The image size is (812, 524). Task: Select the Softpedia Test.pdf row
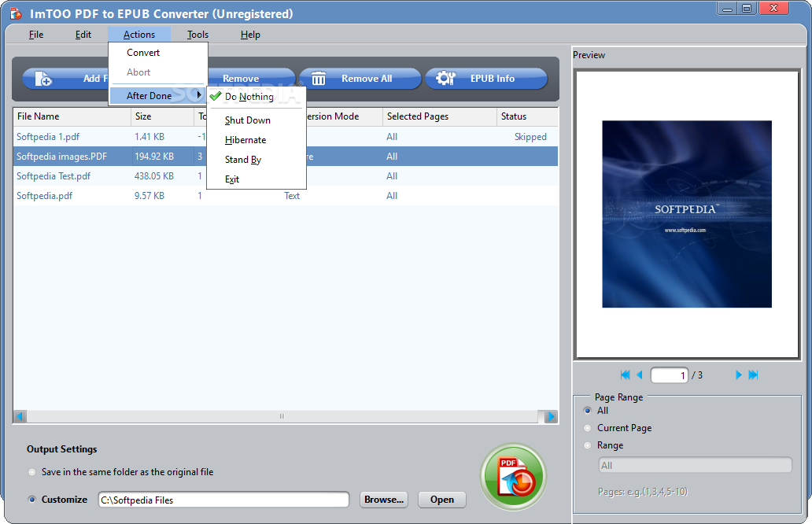tap(286, 176)
